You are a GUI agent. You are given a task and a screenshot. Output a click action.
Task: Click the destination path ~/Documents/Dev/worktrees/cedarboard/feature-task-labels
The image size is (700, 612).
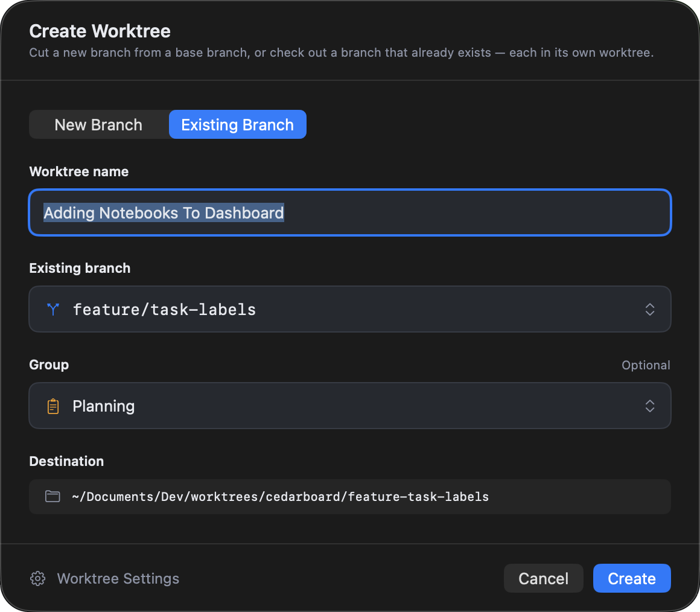click(281, 497)
